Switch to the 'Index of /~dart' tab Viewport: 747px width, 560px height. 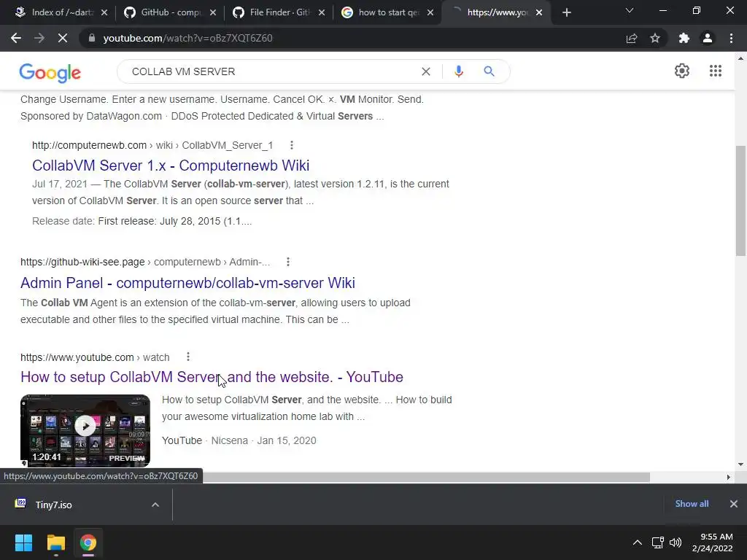(x=62, y=12)
